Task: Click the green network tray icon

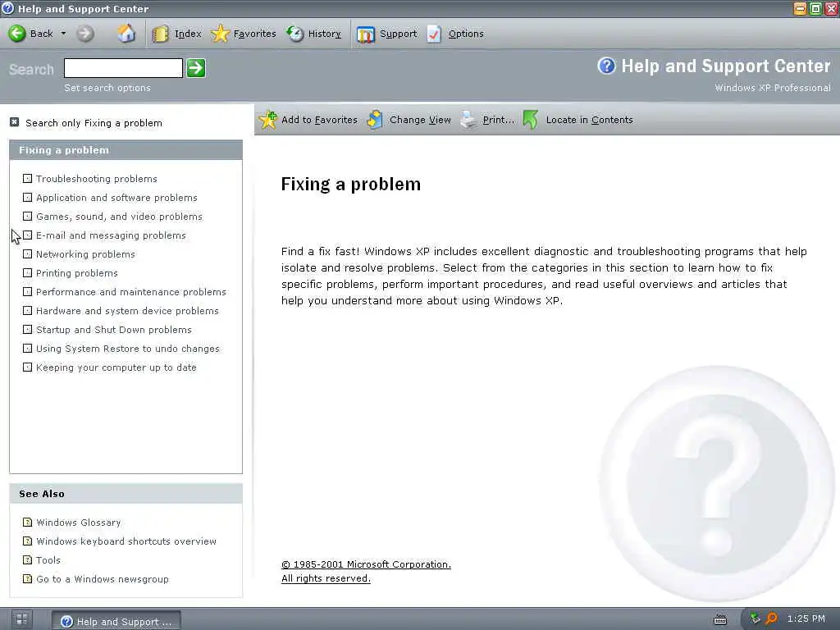Action: [755, 619]
